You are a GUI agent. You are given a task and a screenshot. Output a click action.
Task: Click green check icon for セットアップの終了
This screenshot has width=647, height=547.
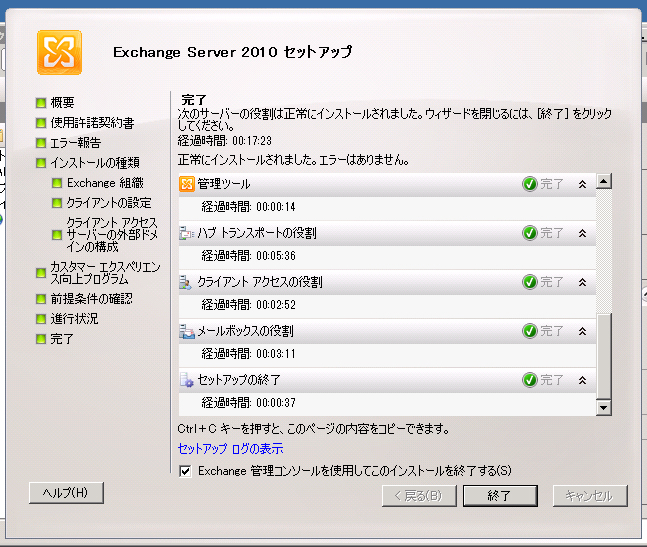click(529, 380)
